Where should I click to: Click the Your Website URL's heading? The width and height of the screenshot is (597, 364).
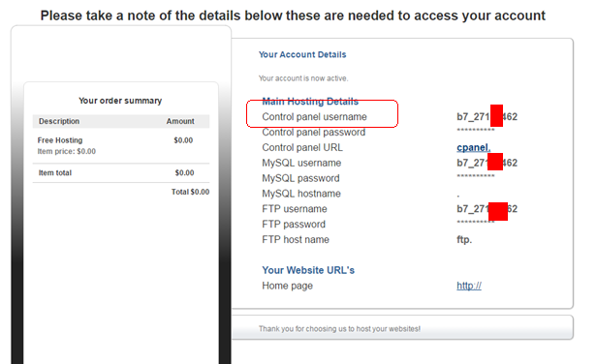308,270
